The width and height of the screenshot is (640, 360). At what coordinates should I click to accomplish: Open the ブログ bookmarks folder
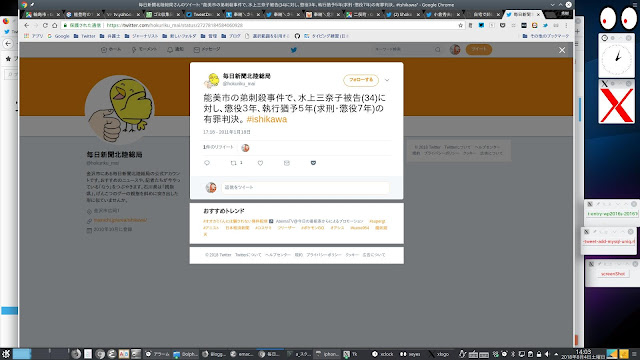[x=231, y=36]
